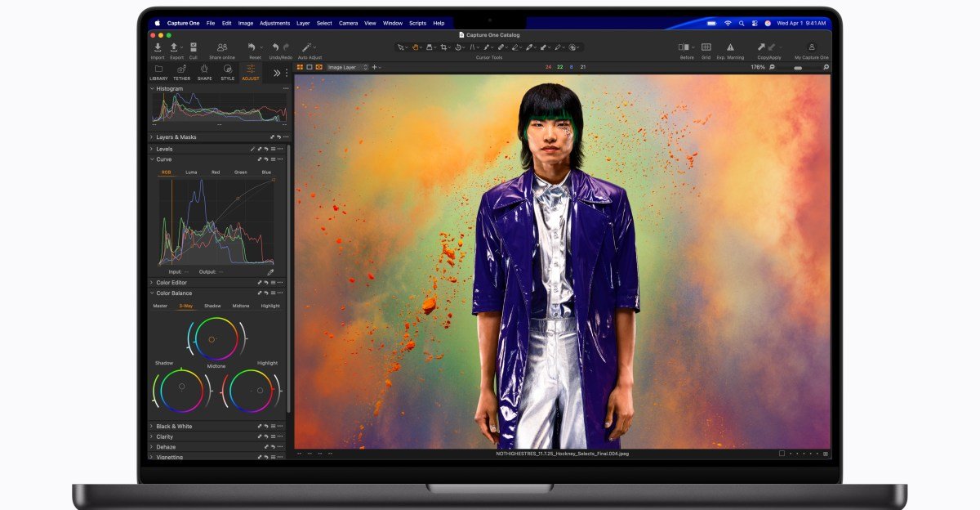Toggle the Before view
The height and width of the screenshot is (510, 980).
point(684,47)
